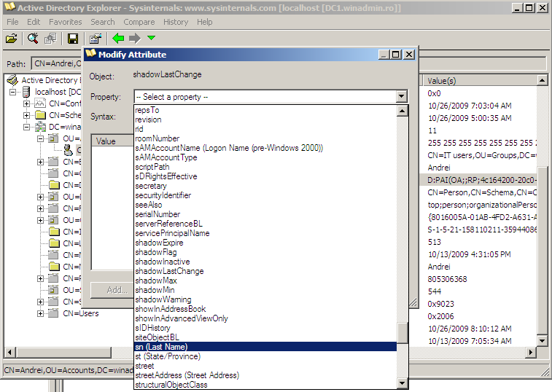Select sDRightsEffective in property list

click(x=265, y=176)
